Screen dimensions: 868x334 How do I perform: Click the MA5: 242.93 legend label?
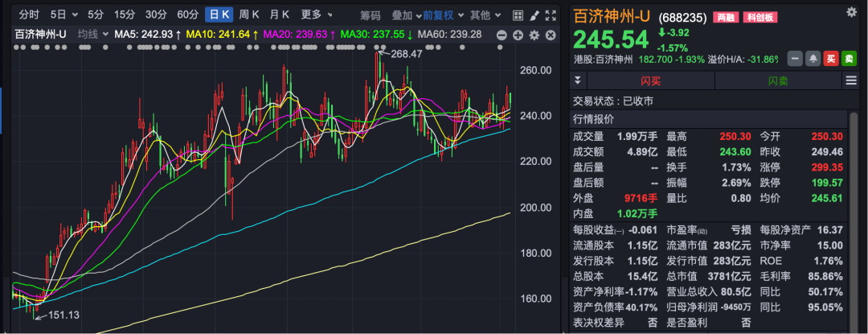[x=148, y=35]
